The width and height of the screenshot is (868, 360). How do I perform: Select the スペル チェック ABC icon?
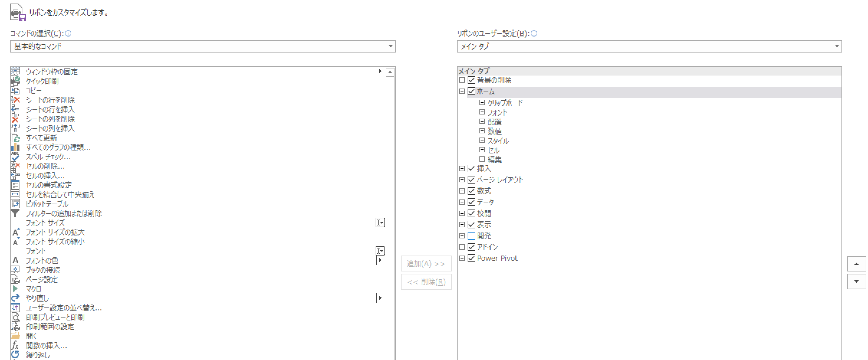(x=15, y=156)
